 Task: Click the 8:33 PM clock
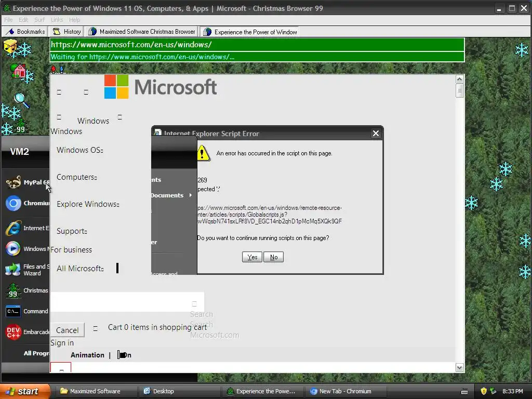click(x=512, y=391)
